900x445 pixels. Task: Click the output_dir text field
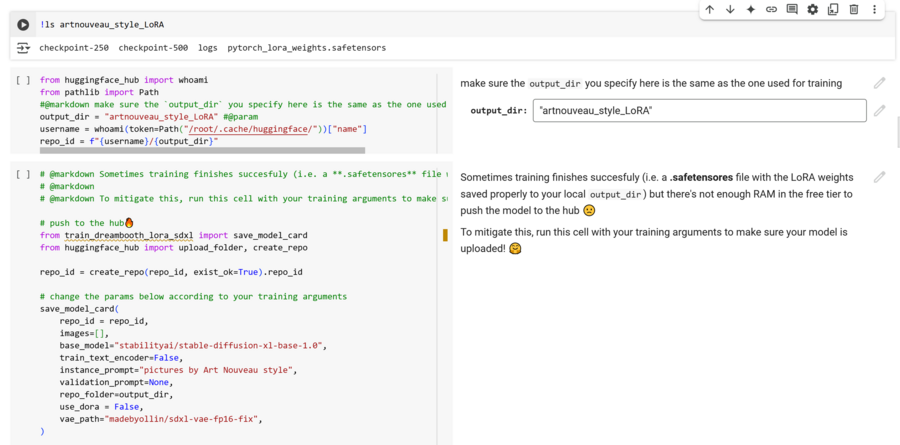[x=699, y=110]
